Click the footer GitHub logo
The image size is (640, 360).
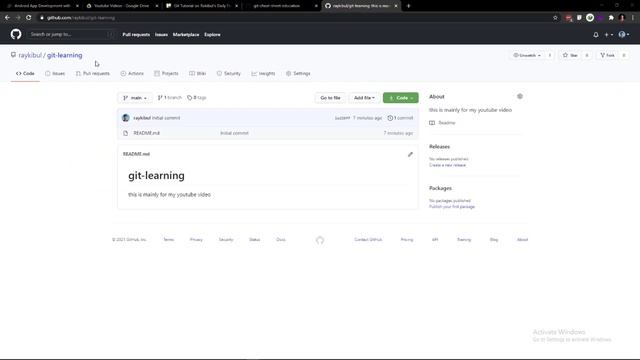pos(320,240)
